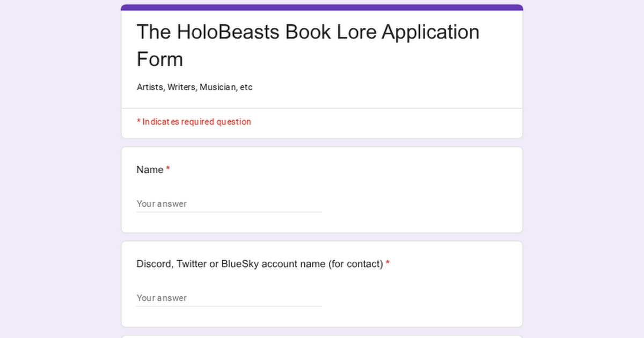The height and width of the screenshot is (338, 644).
Task: Focus the Discord/Twitter/BlueSky account answer field
Action: coord(229,298)
